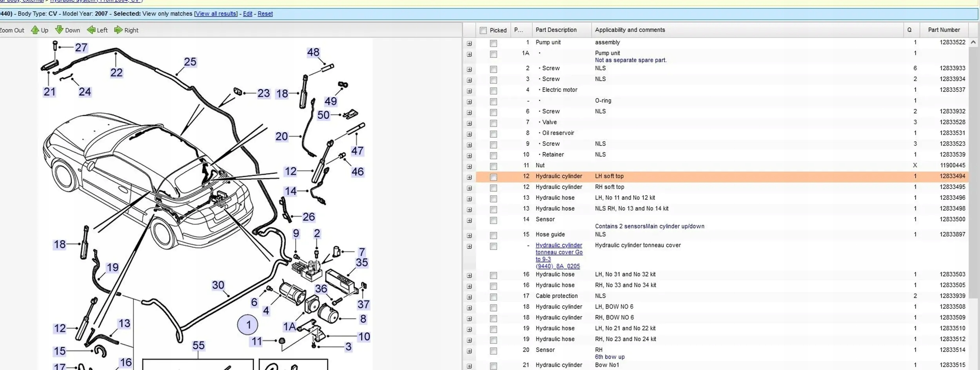980x370 pixels.
Task: Click callout 23 in the parts diagram
Action: 263,93
